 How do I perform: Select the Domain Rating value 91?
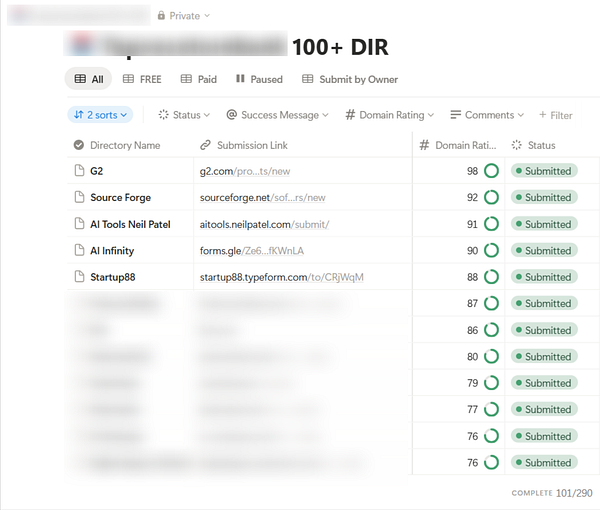[x=472, y=224]
